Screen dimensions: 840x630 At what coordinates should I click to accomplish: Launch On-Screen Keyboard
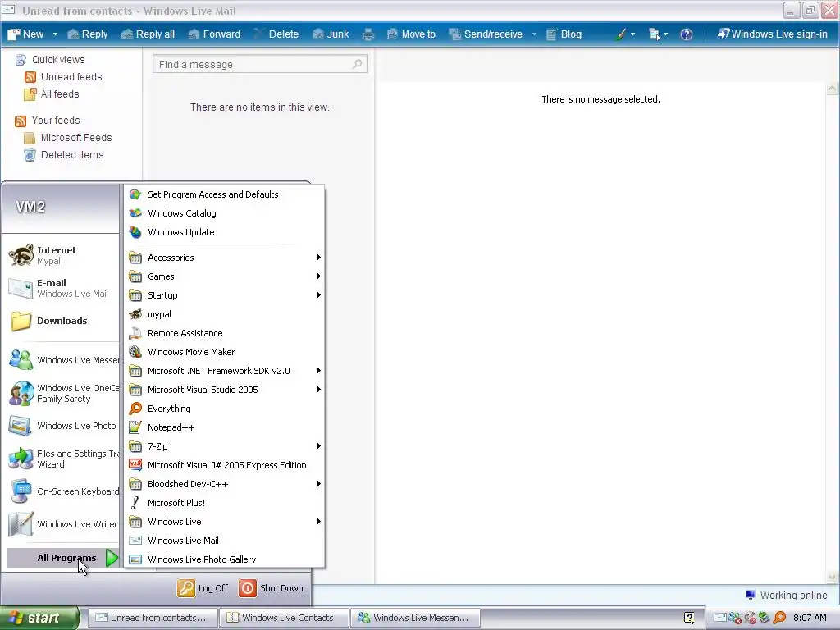(x=62, y=491)
